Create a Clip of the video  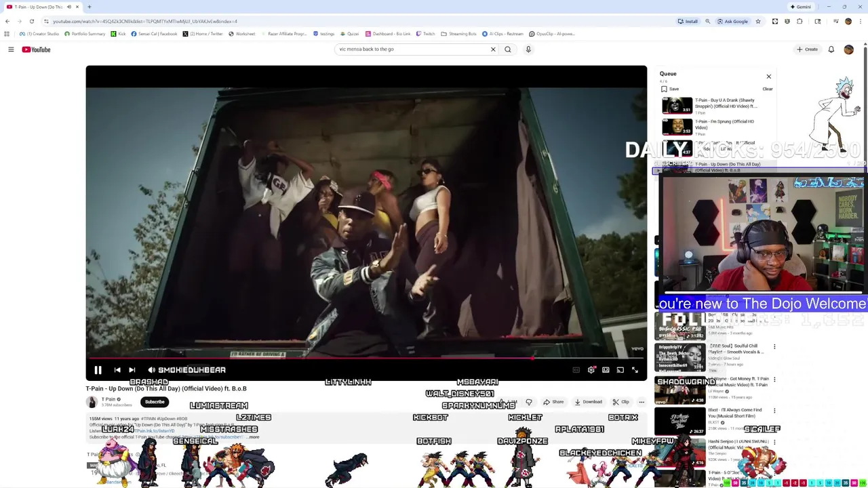620,402
